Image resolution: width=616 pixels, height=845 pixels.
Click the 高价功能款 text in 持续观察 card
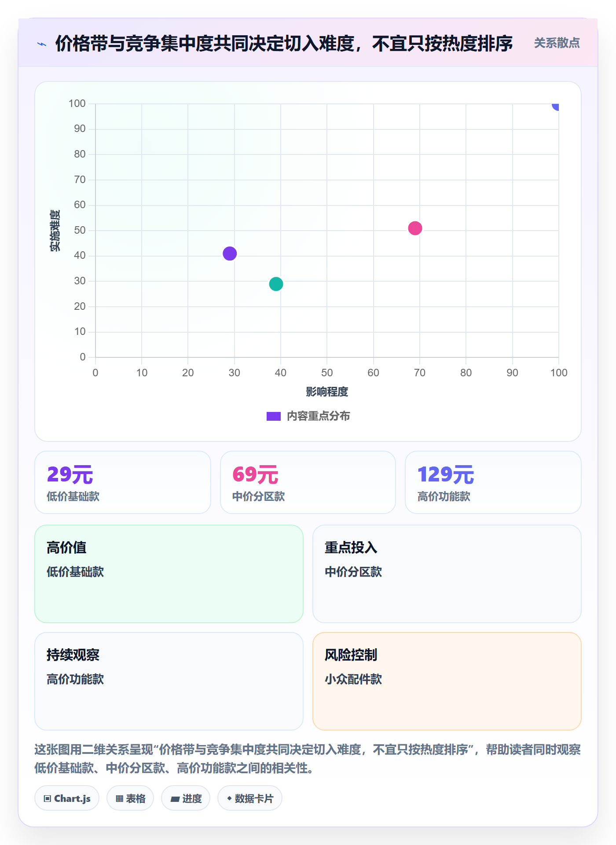(x=75, y=679)
